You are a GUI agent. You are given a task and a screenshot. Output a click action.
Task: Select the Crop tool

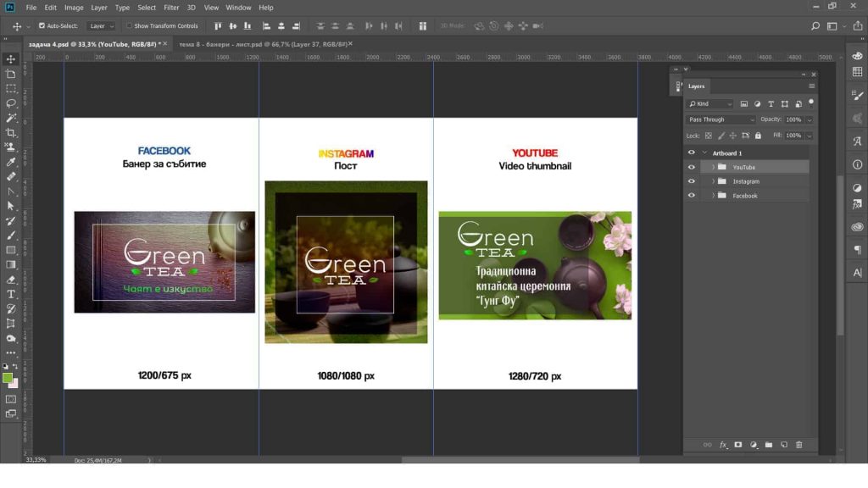(x=11, y=133)
